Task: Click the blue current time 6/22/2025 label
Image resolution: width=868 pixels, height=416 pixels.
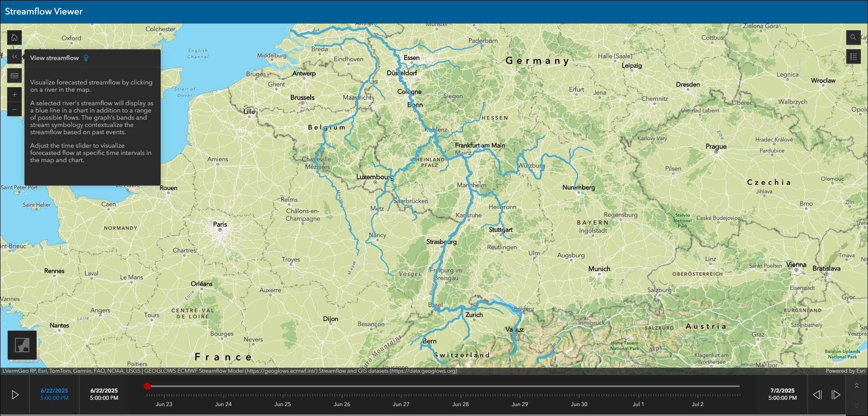Action: pyautogui.click(x=54, y=391)
